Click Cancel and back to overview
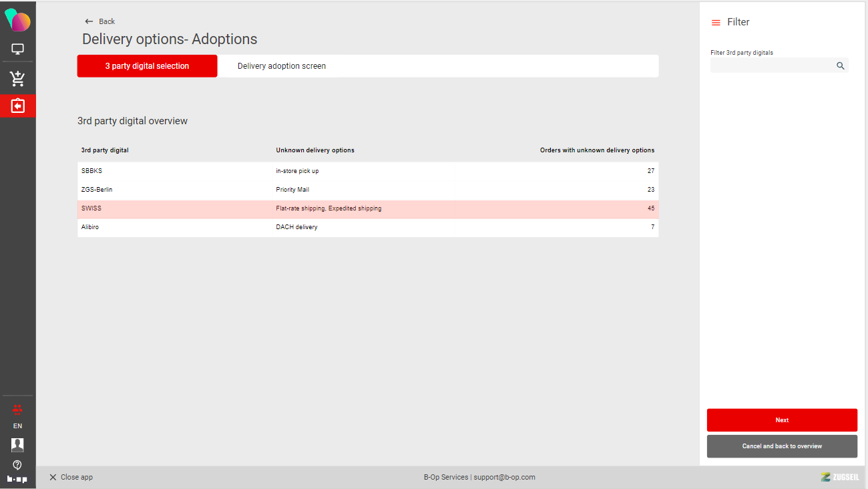The image size is (868, 489). click(x=782, y=446)
